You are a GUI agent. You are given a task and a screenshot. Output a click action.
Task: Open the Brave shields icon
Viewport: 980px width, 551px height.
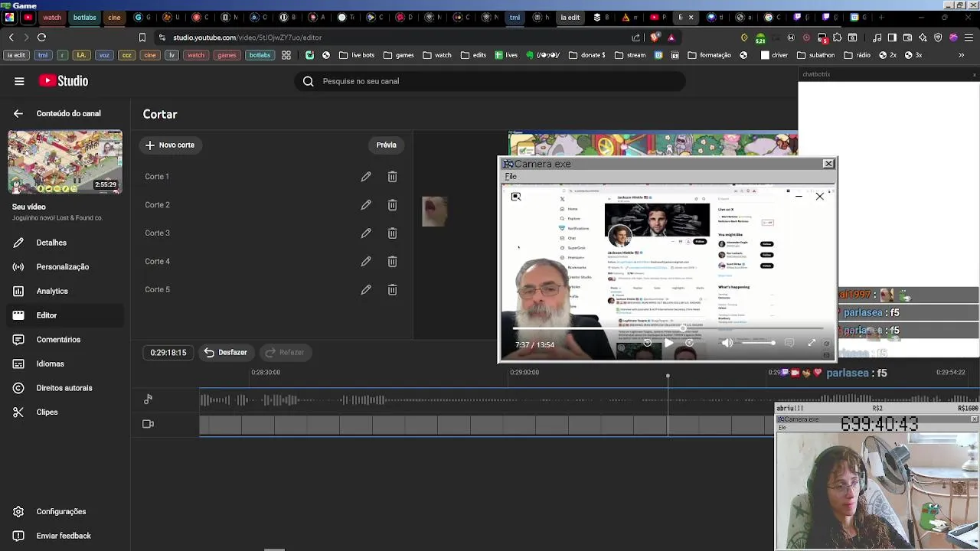[x=655, y=37]
